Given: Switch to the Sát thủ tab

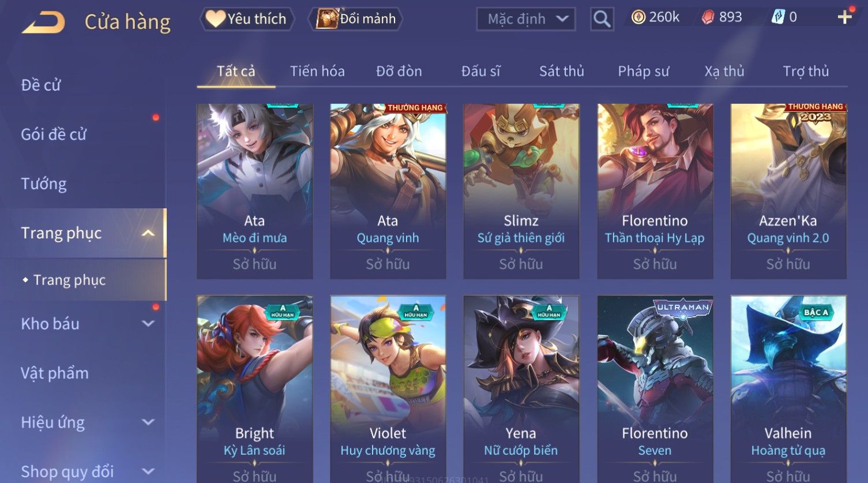Looking at the screenshot, I should pyautogui.click(x=561, y=71).
